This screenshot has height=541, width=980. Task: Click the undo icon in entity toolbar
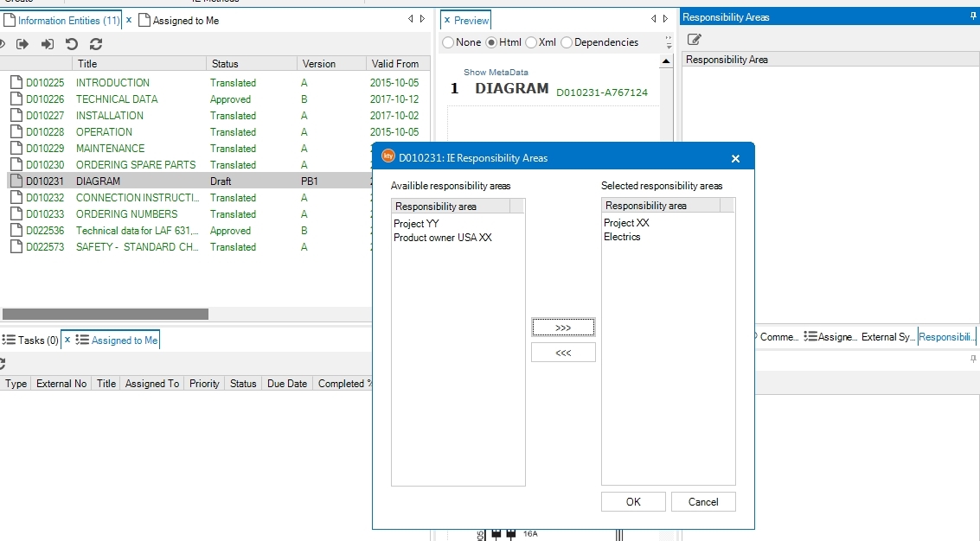click(x=72, y=44)
